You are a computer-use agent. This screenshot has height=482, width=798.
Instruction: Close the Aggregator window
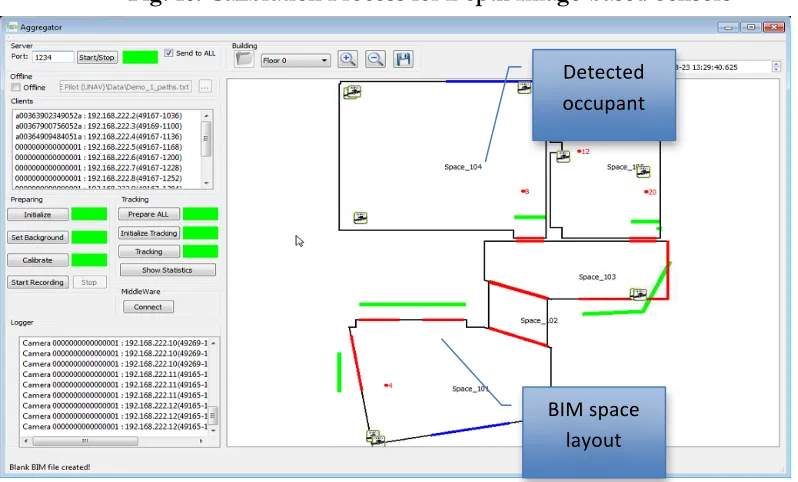point(774,27)
